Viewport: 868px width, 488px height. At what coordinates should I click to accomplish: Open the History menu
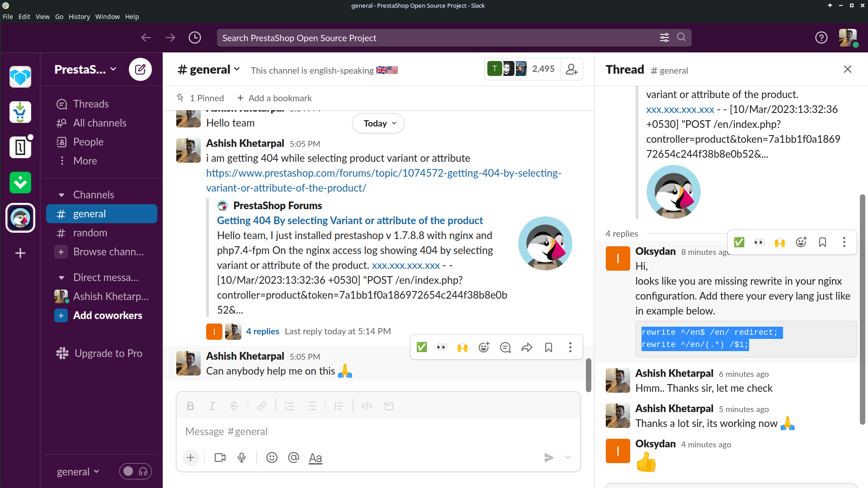point(79,17)
